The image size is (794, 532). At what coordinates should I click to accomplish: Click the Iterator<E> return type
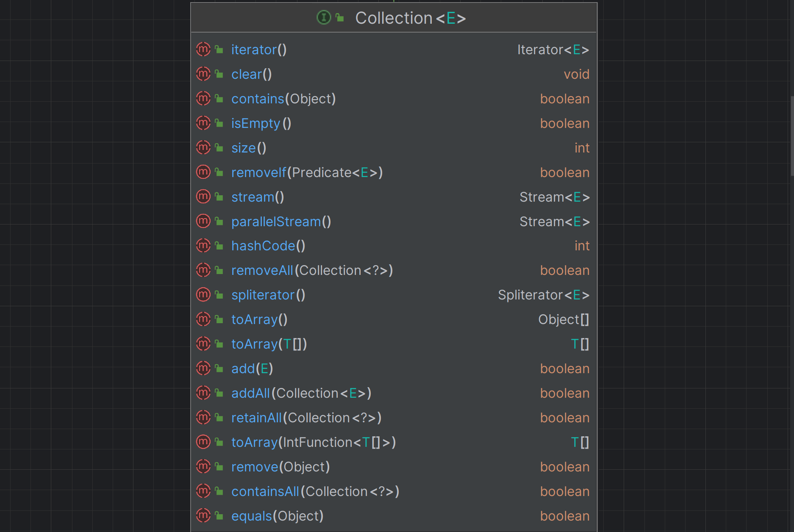pos(553,50)
